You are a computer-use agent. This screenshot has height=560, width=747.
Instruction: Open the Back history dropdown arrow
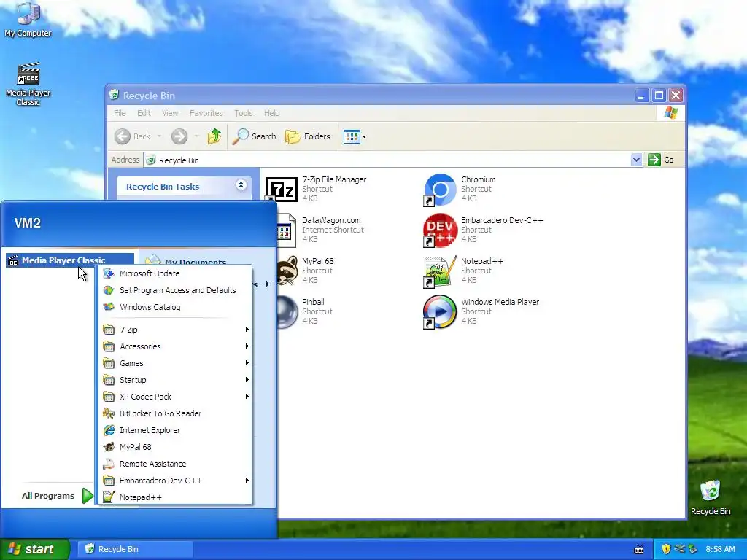pos(159,136)
